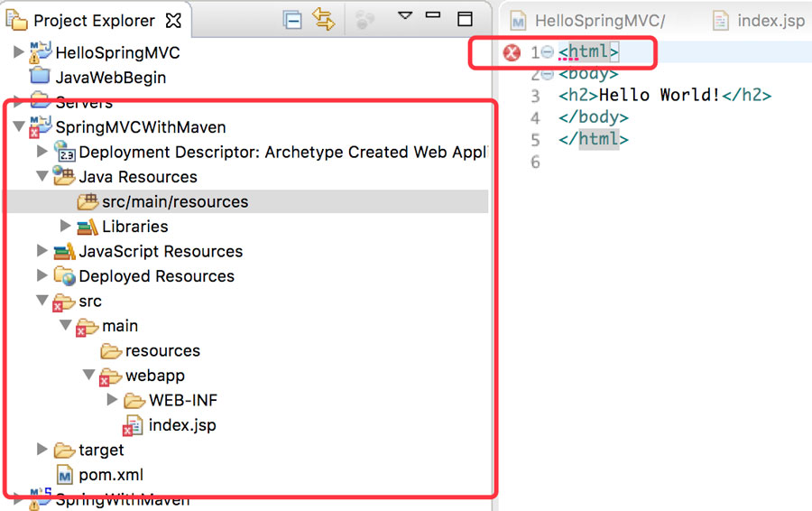Minimize the Project Explorer panel
Screen dimensions: 812x511
pyautogui.click(x=435, y=16)
